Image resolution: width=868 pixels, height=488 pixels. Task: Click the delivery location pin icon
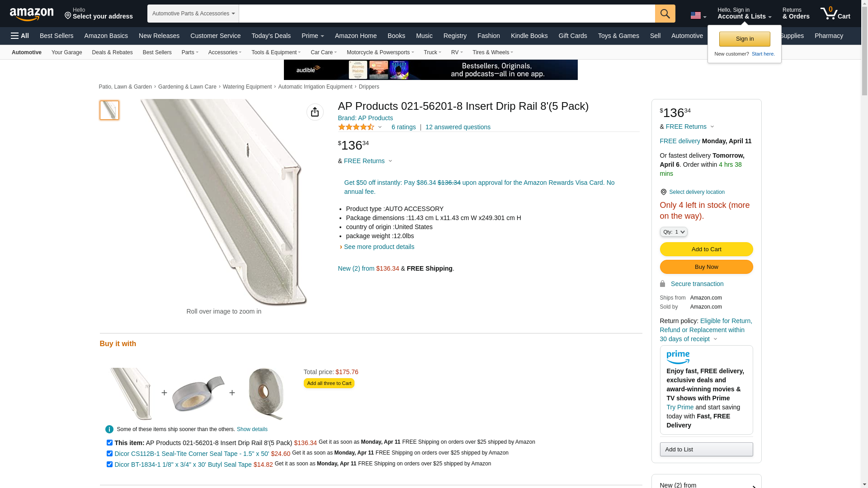[x=663, y=192]
